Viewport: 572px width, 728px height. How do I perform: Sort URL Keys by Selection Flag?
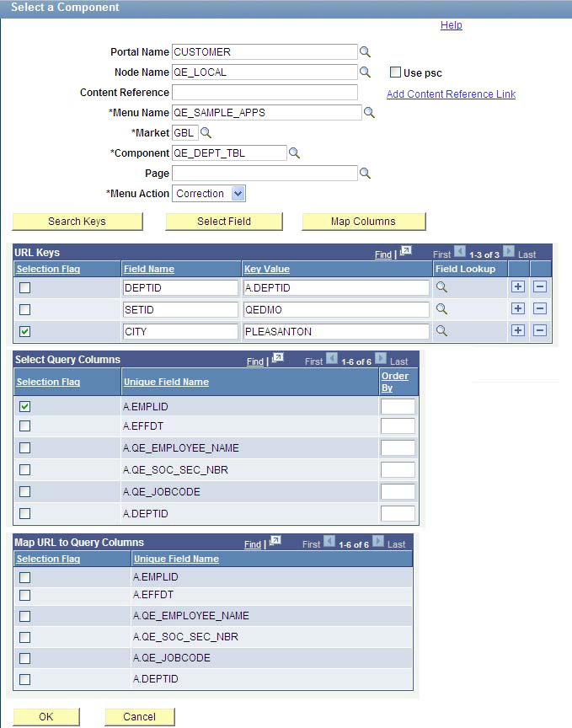click(x=48, y=269)
